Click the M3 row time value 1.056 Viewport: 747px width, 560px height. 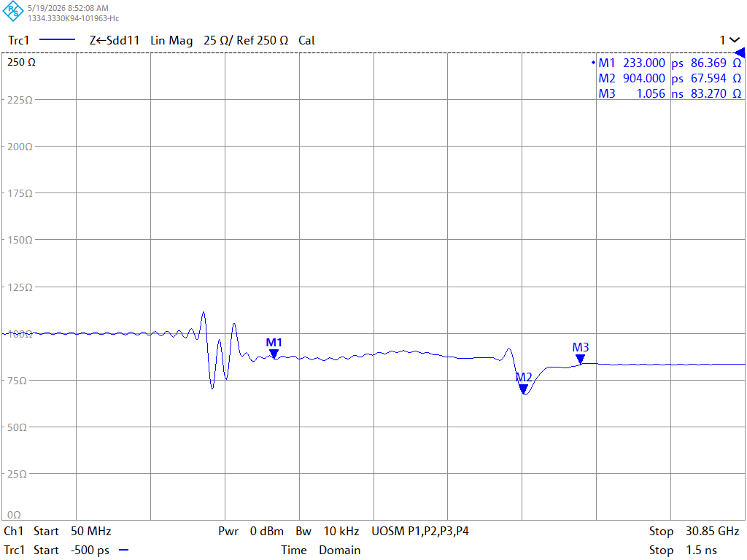[x=651, y=93]
